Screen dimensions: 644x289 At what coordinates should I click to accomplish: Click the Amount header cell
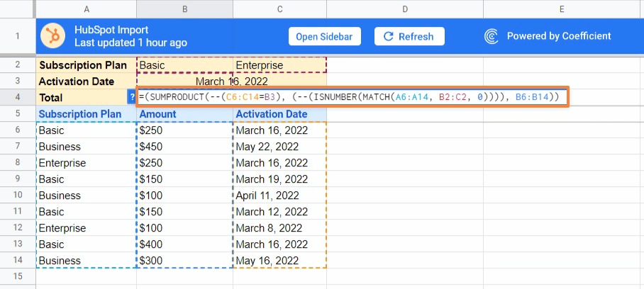tap(184, 114)
